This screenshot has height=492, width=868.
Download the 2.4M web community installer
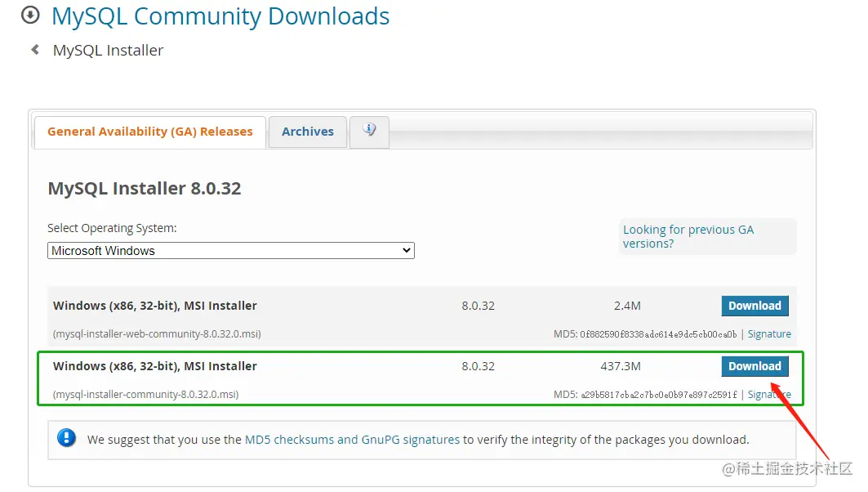click(754, 306)
